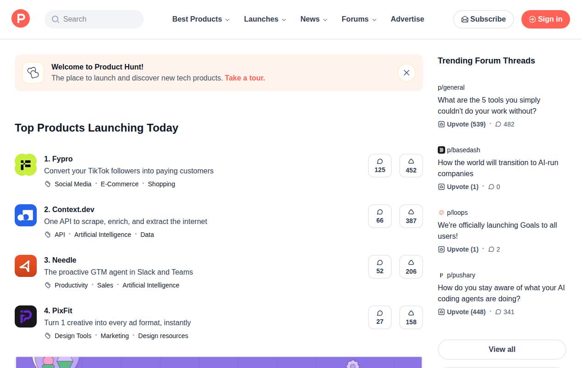
Task: Upvote the AI coding agents thread (448)
Action: coord(462,312)
